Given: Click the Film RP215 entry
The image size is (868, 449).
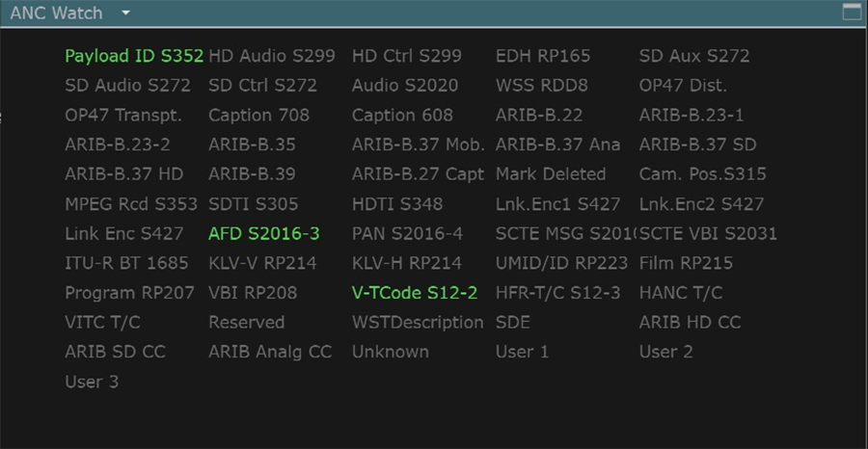Looking at the screenshot, I should (686, 263).
